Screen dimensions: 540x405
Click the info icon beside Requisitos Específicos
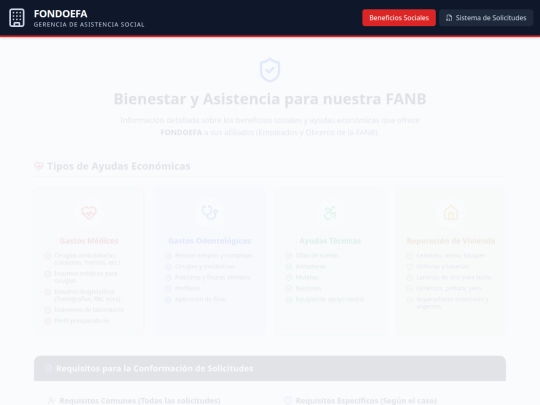[288, 401]
